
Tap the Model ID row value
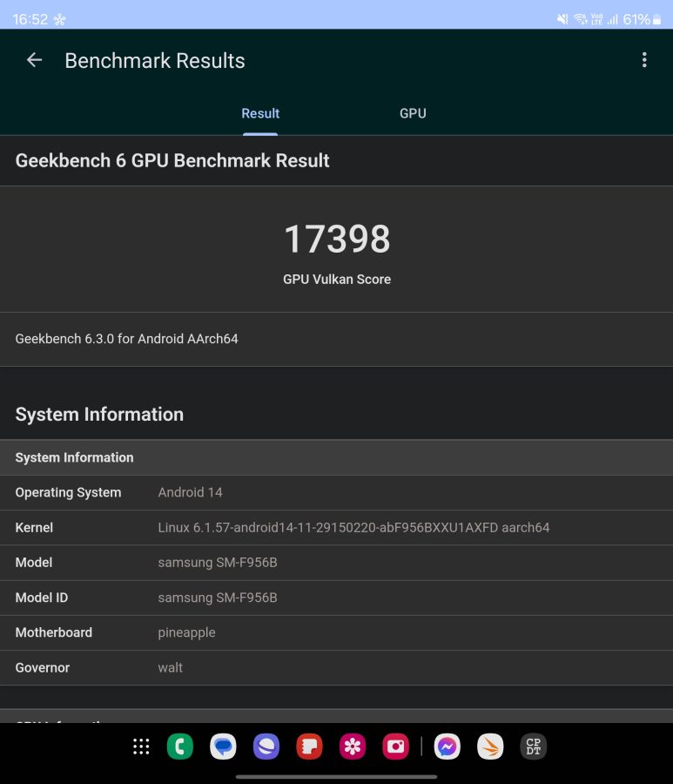218,598
